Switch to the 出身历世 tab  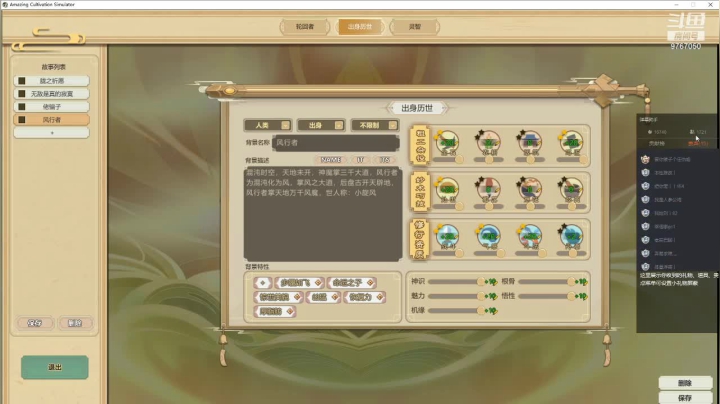pos(360,27)
